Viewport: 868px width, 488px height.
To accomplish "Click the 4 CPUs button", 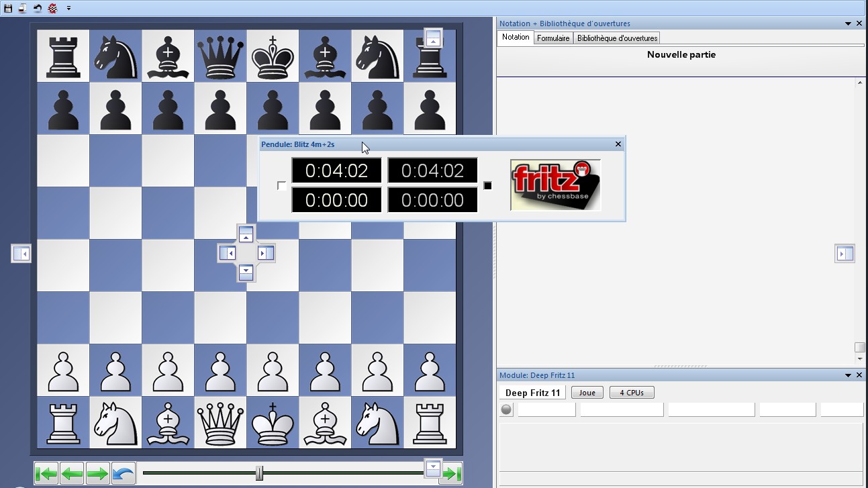I will (x=631, y=393).
